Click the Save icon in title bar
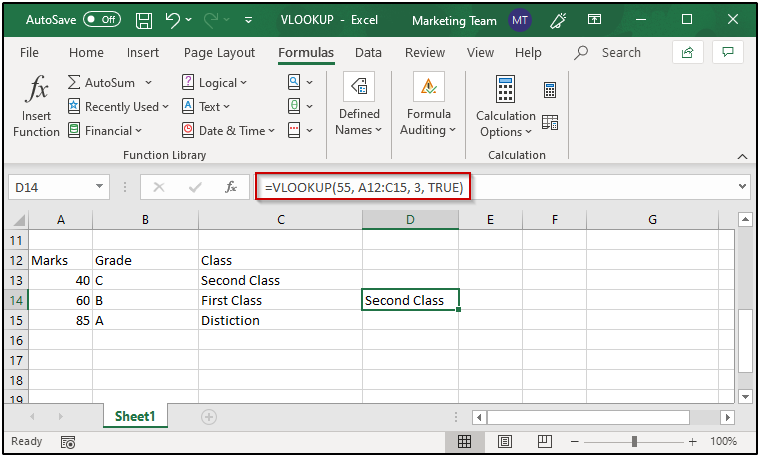Image resolution: width=760 pixels, height=457 pixels. pos(143,20)
